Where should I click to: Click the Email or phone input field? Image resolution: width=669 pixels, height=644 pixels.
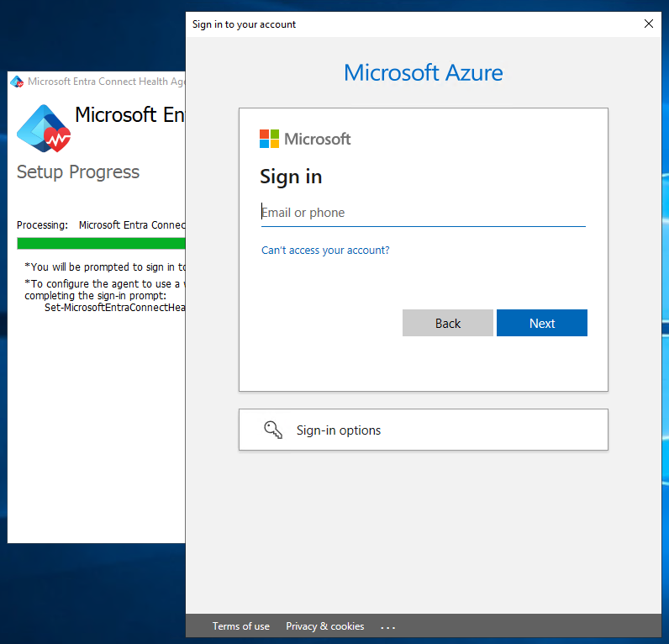[423, 213]
